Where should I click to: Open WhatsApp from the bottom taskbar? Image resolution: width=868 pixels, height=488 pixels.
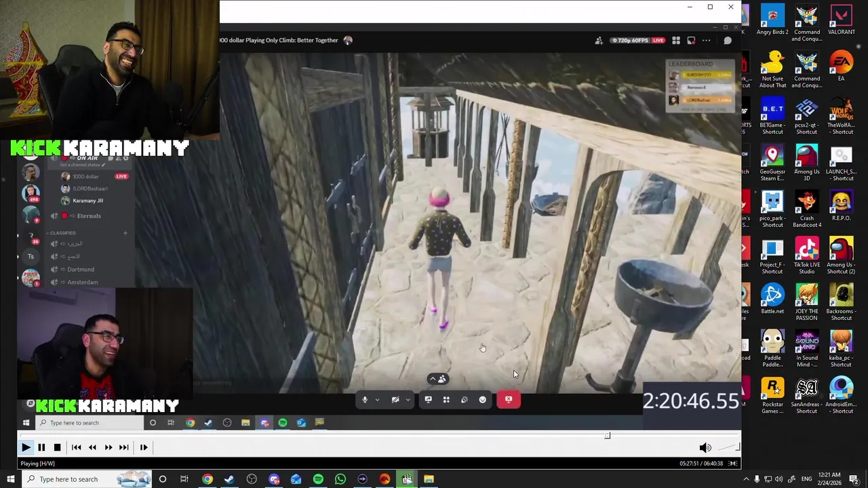[340, 479]
